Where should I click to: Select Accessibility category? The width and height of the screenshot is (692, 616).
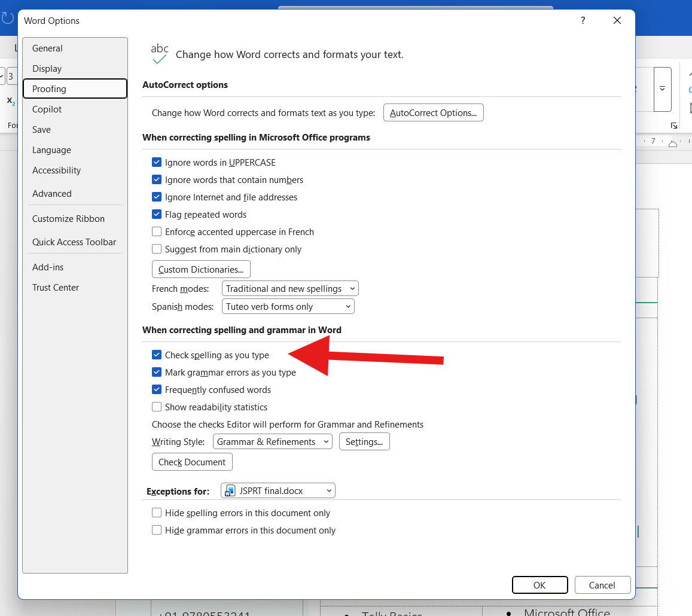coord(75,170)
